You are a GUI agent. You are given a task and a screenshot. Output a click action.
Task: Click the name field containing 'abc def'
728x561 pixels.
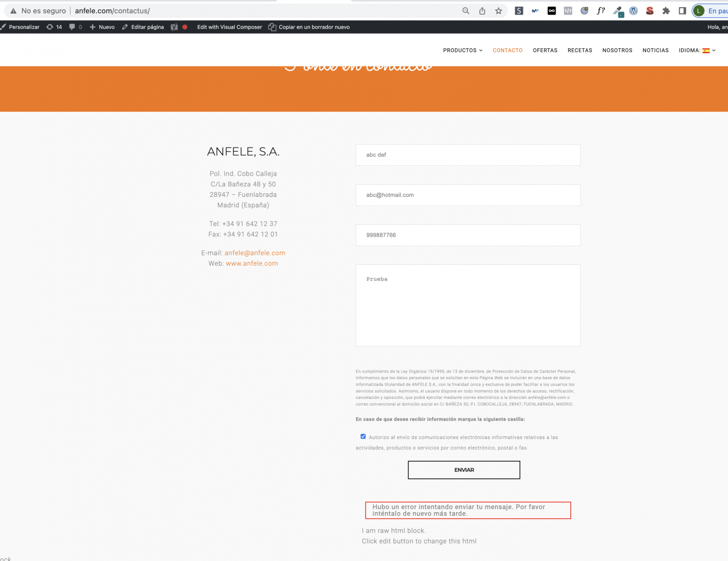click(x=468, y=155)
